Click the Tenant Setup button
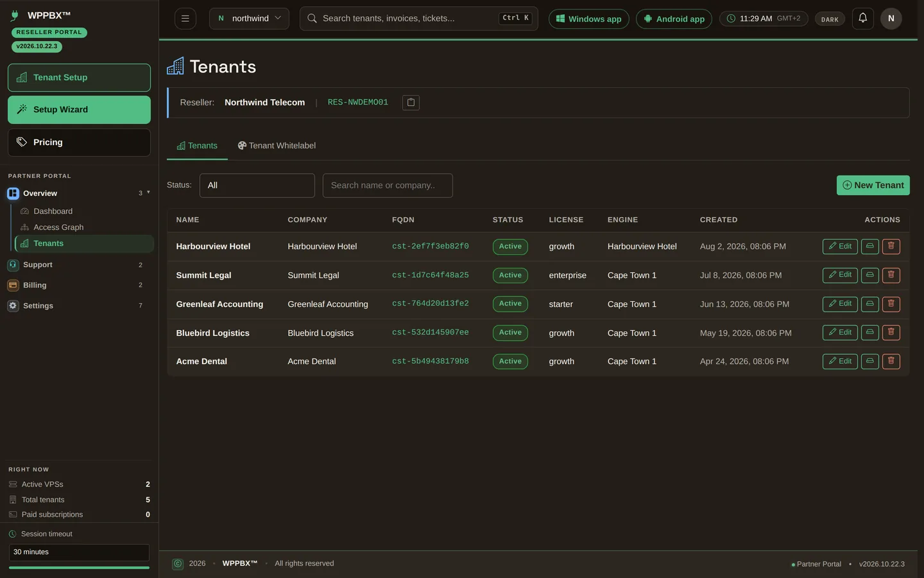 coord(79,78)
